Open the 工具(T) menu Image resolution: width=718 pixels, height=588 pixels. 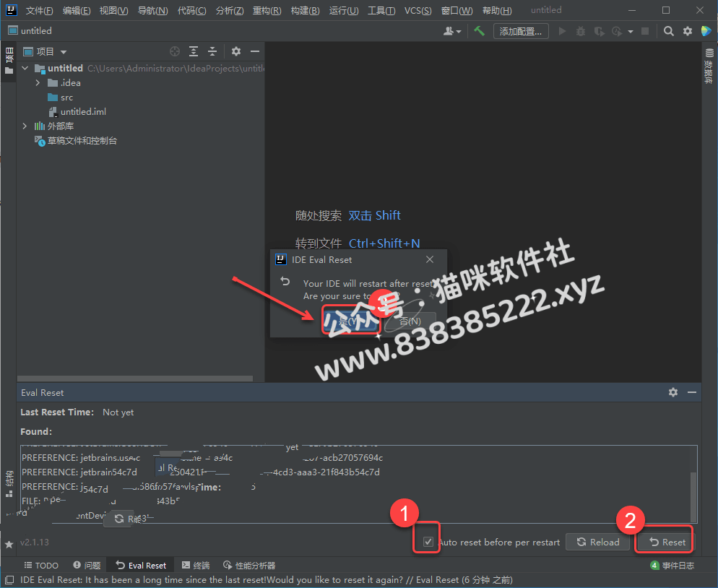pos(381,10)
